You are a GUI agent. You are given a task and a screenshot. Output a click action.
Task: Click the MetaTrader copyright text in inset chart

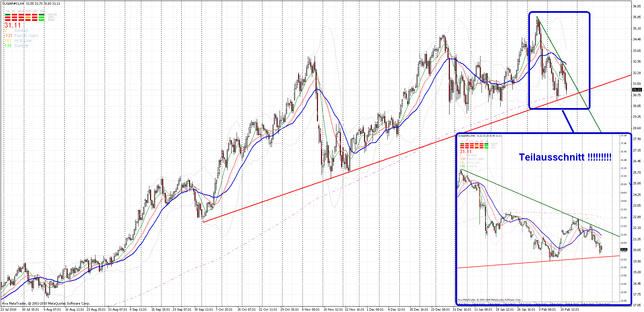coord(490,300)
